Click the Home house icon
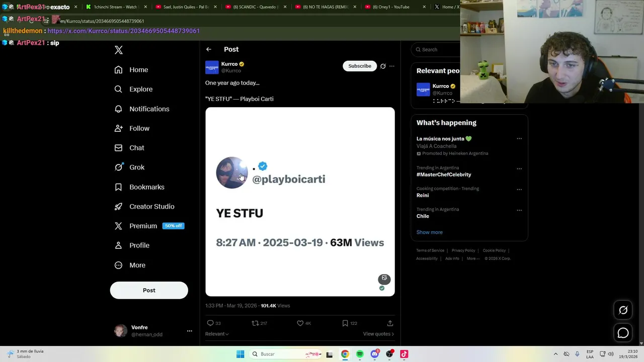Screen dimensions: 644x362 pyautogui.click(x=118, y=70)
